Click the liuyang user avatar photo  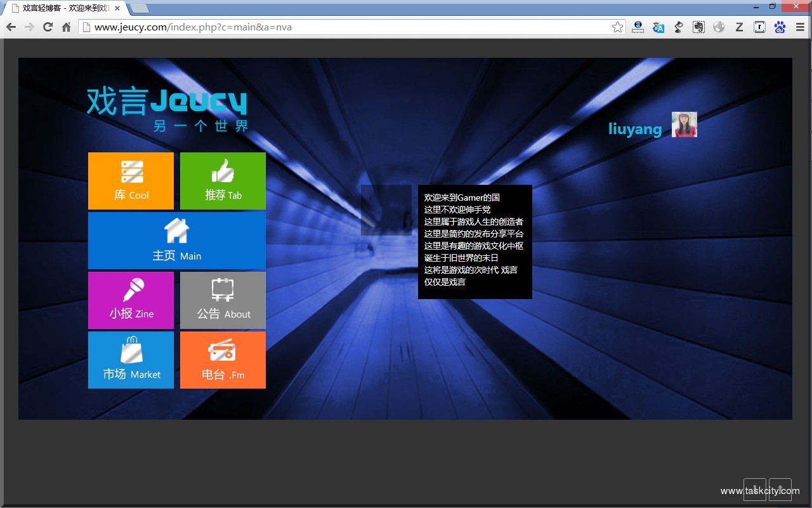[x=684, y=124]
